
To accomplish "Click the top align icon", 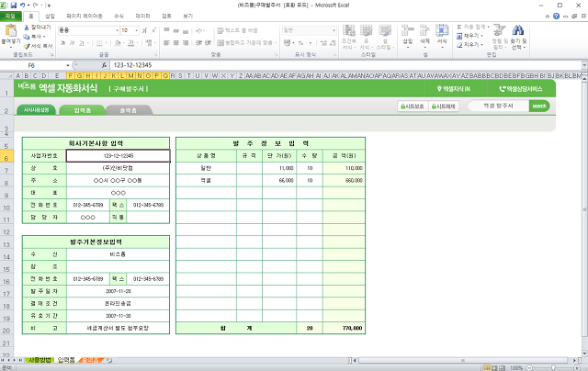I will tap(166, 30).
